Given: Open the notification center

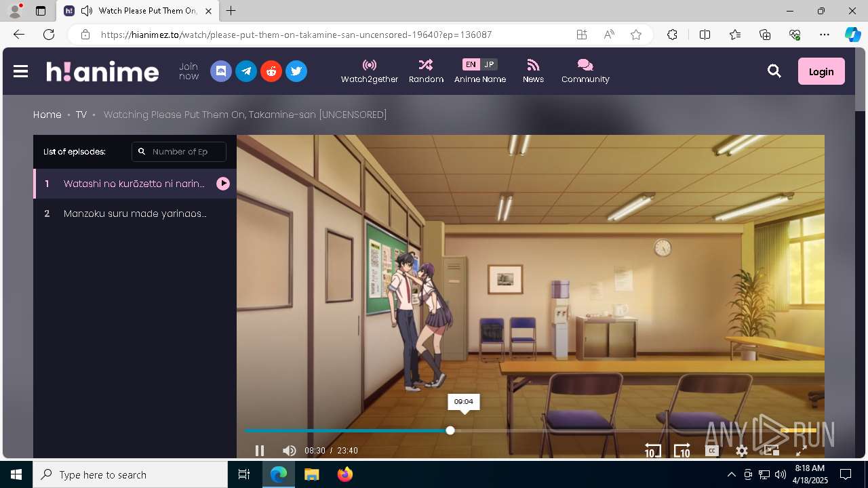Looking at the screenshot, I should tap(846, 474).
